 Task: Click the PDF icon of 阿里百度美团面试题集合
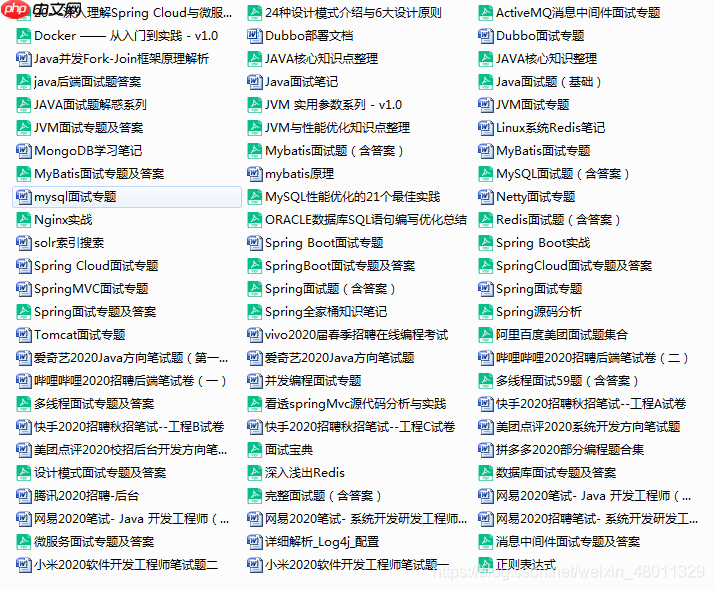(485, 335)
